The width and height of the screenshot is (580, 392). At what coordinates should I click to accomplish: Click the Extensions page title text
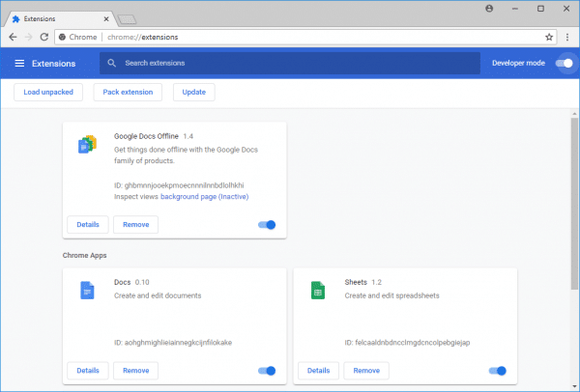pyautogui.click(x=53, y=64)
